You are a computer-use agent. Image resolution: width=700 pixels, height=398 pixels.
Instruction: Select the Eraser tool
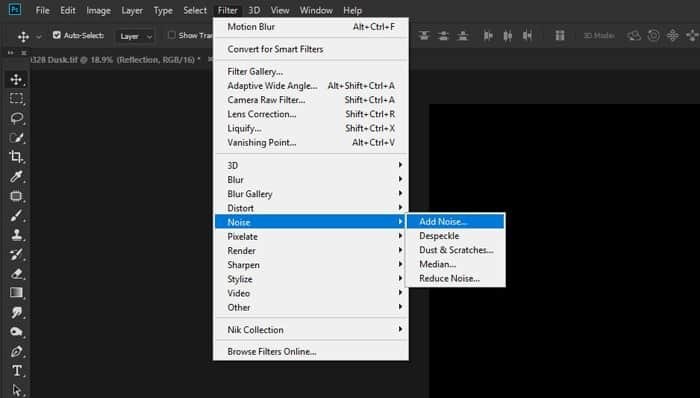(x=16, y=274)
